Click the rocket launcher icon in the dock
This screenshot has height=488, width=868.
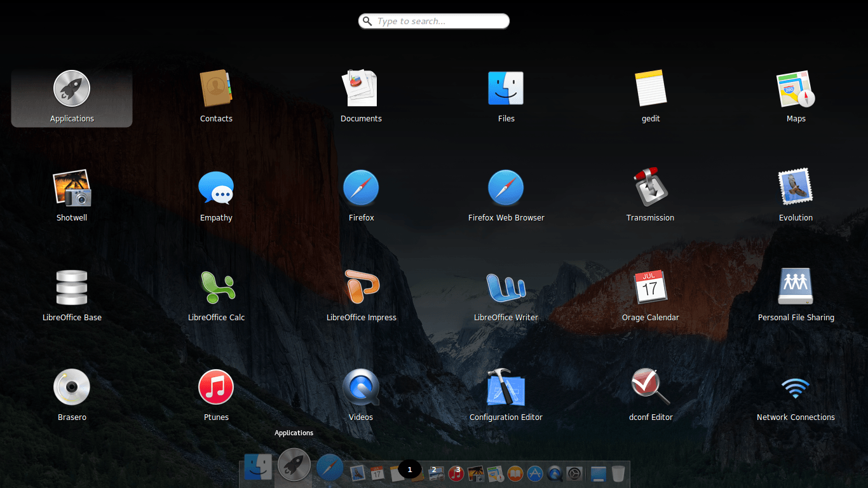point(294,465)
